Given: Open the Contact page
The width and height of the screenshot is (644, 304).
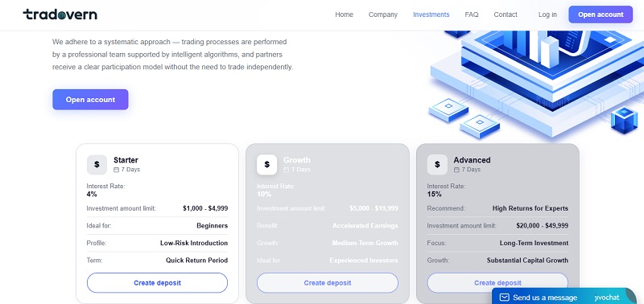Looking at the screenshot, I should (506, 14).
